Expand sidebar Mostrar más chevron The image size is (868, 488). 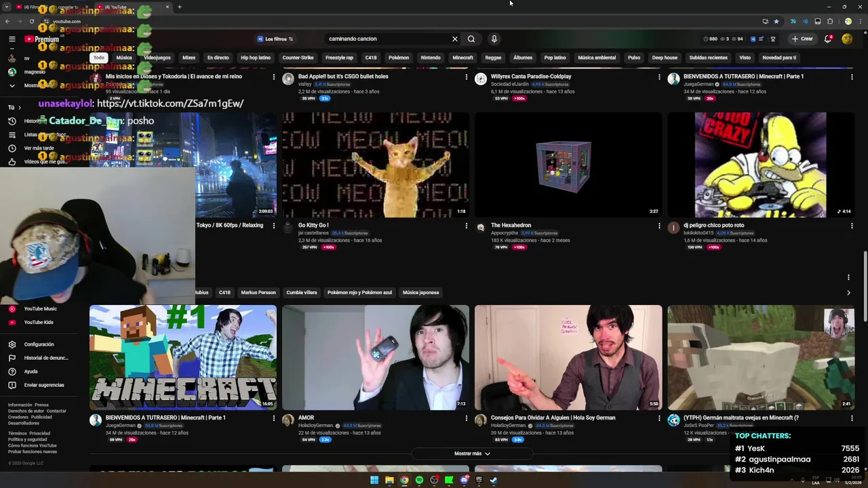[x=12, y=85]
